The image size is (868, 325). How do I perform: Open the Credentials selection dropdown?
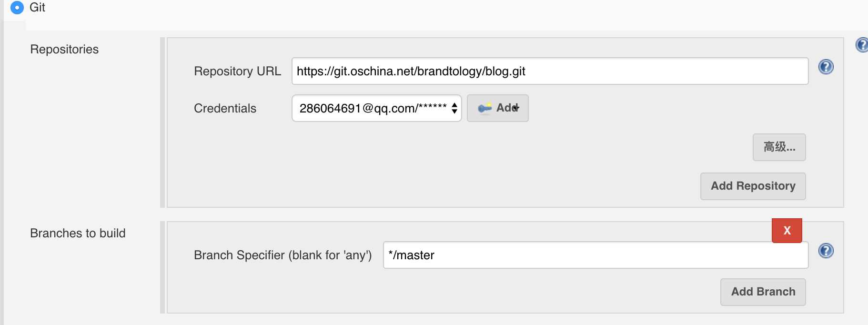coord(376,108)
